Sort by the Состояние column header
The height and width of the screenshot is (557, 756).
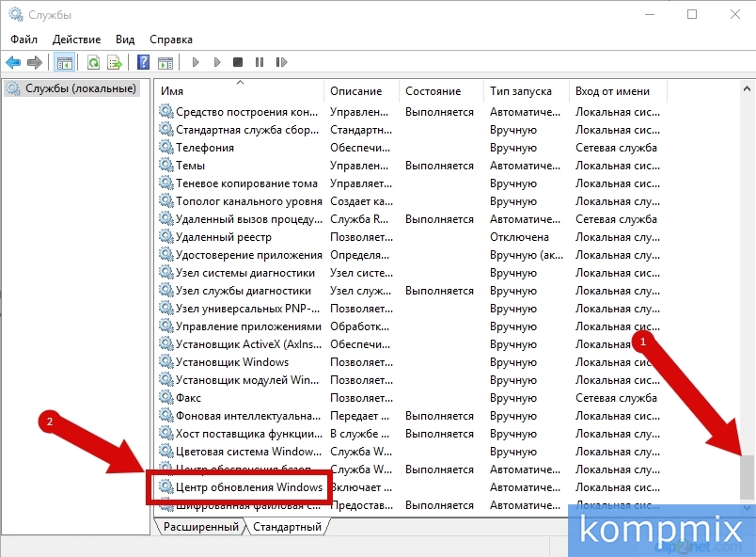[x=441, y=91]
